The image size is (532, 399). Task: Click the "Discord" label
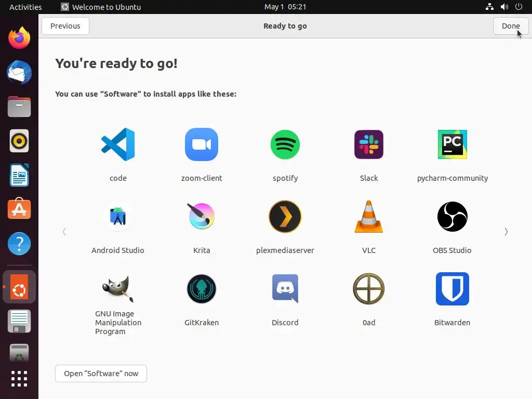tap(285, 323)
